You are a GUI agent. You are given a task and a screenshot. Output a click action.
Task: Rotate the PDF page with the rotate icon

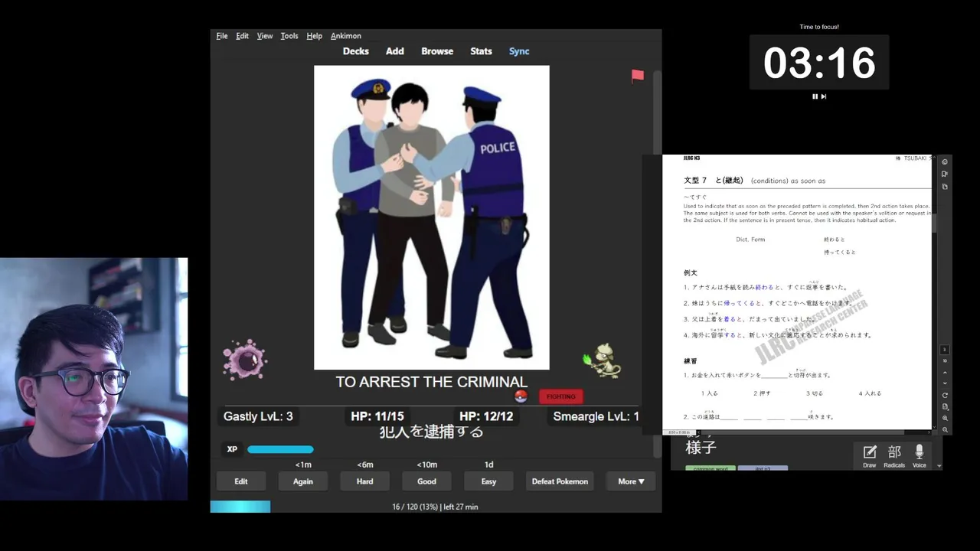tap(945, 396)
